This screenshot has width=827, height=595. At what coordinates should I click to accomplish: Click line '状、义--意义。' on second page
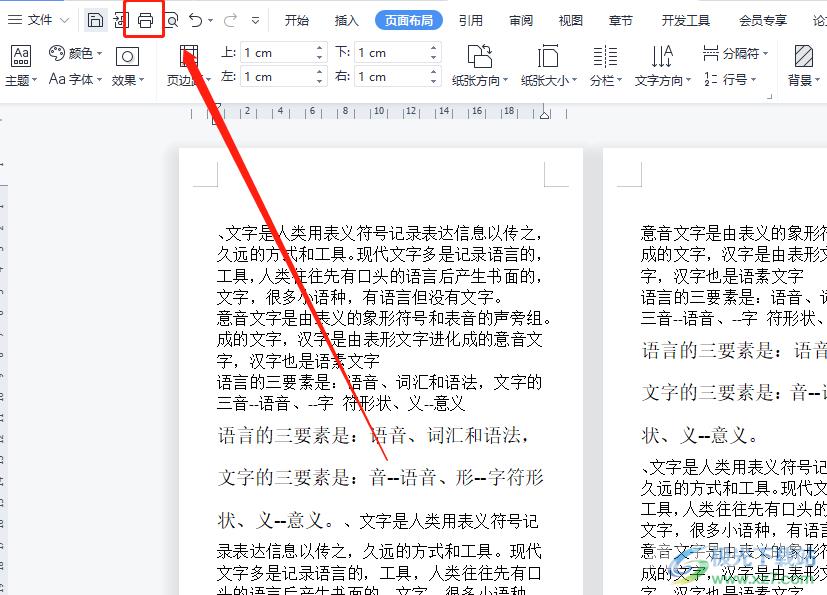(699, 436)
